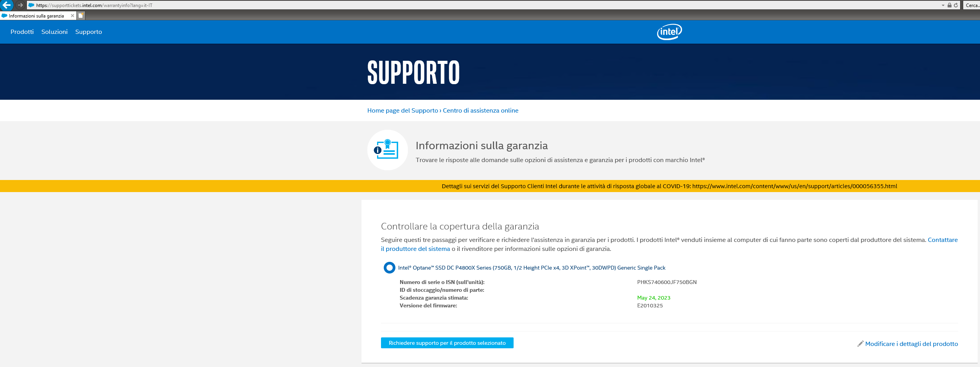Click Richiedere supporto per il prodotto selezionato
The width and height of the screenshot is (980, 367).
[x=447, y=343]
